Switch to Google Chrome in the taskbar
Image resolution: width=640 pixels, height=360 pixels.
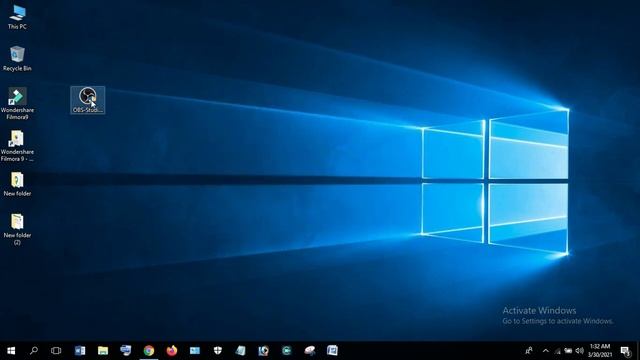149,351
